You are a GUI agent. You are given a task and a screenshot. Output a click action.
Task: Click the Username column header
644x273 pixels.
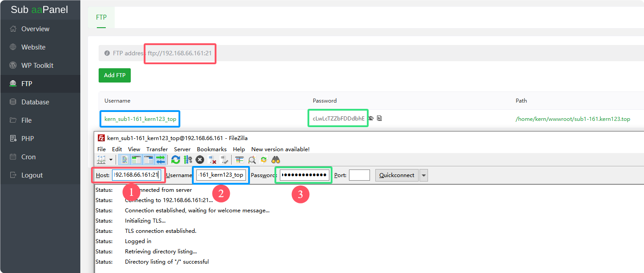click(x=117, y=101)
